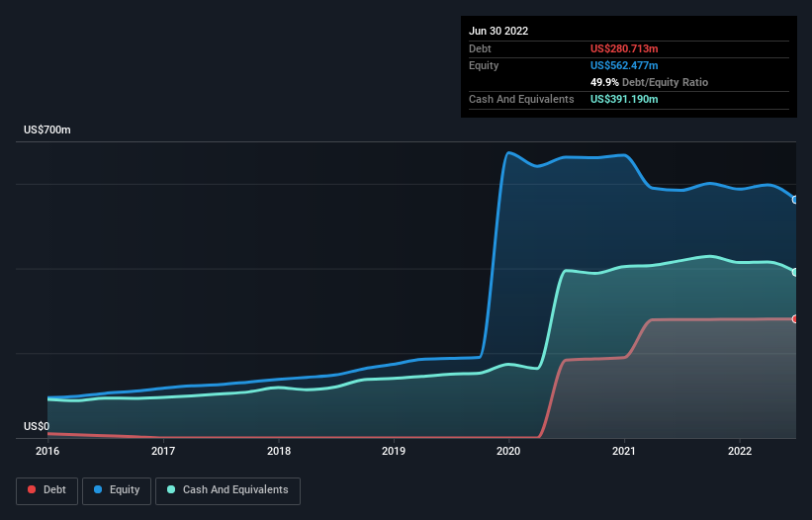This screenshot has width=812, height=520.
Task: Click the US$700m axis label
Action: pyautogui.click(x=47, y=130)
